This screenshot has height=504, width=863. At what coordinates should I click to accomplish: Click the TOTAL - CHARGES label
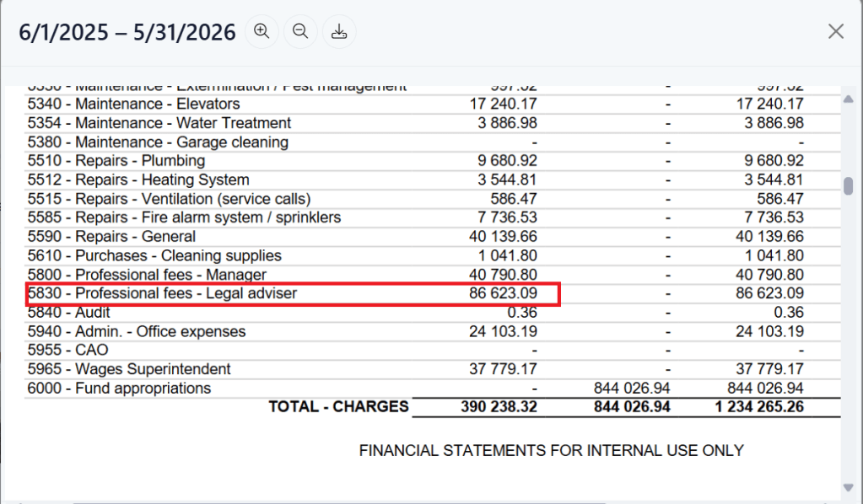338,407
